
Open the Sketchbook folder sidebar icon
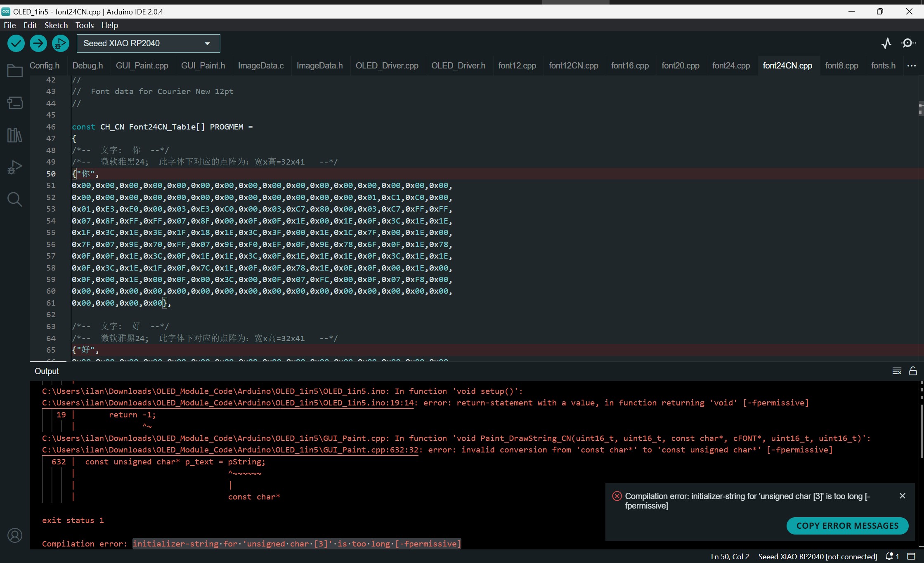(15, 71)
